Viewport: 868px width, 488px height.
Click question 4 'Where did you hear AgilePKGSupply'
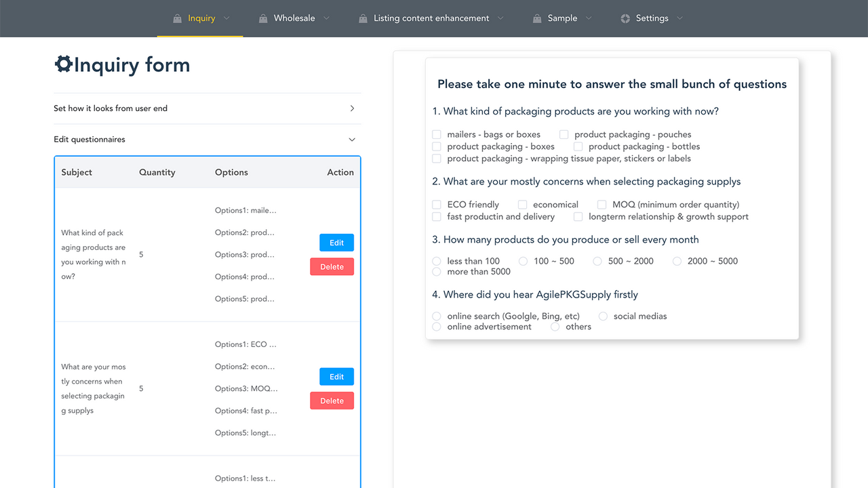tap(535, 295)
